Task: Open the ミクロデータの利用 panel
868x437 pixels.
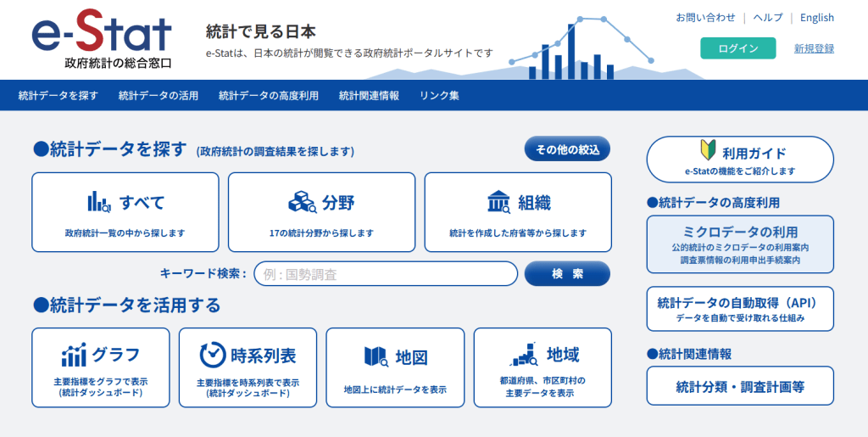Action: (x=740, y=244)
